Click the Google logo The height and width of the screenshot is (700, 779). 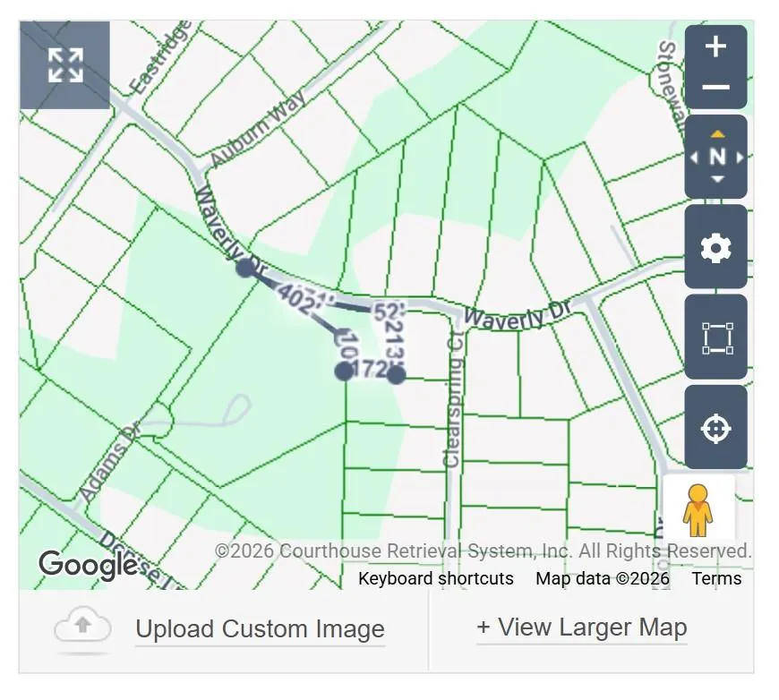[88, 564]
